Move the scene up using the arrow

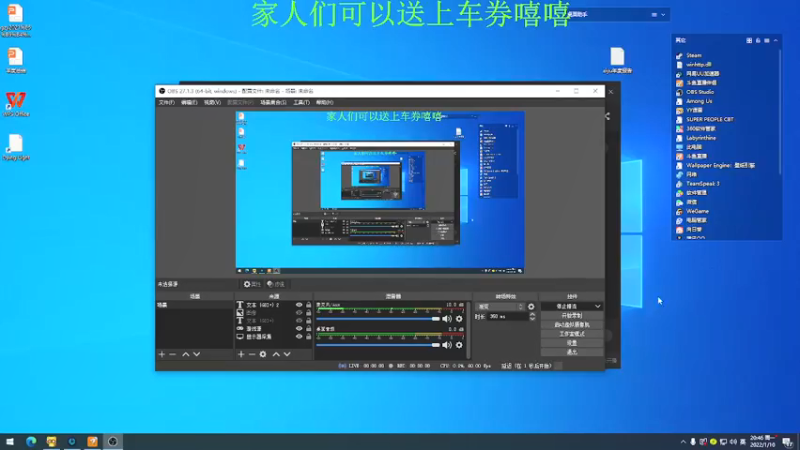[186, 354]
